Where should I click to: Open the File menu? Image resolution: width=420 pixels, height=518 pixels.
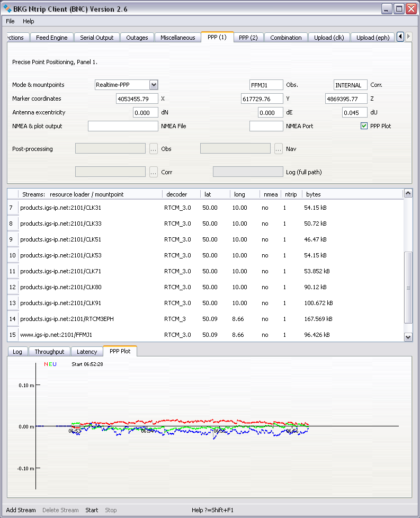[x=10, y=21]
